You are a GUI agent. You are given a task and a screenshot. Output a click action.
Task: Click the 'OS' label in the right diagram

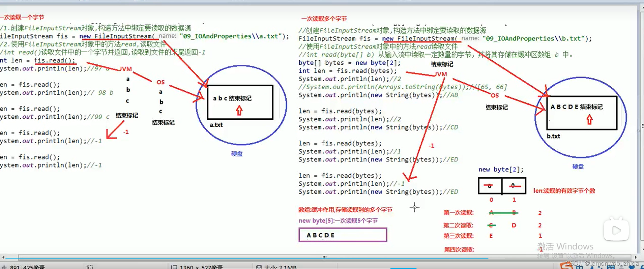(x=495, y=95)
